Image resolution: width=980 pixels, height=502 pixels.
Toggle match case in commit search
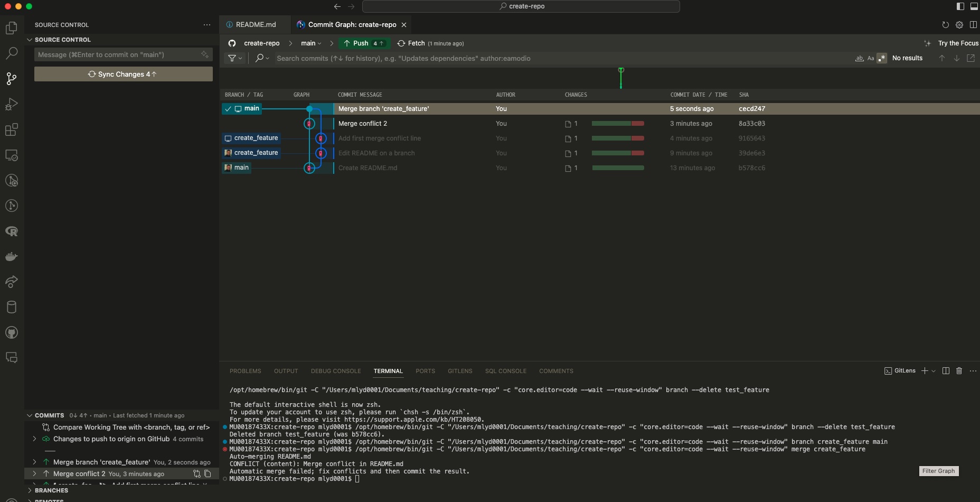pyautogui.click(x=871, y=58)
